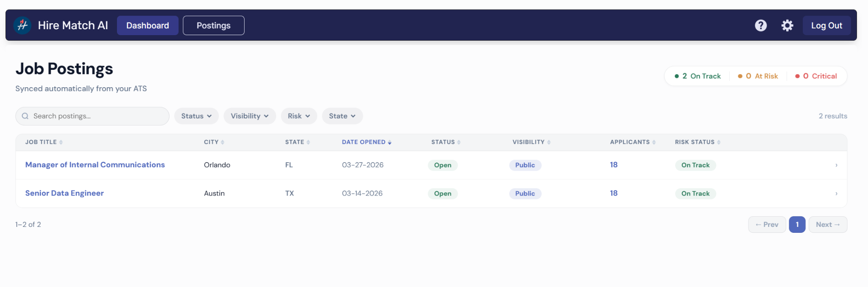The width and height of the screenshot is (868, 287).
Task: Sort by Status column arrows
Action: point(459,142)
